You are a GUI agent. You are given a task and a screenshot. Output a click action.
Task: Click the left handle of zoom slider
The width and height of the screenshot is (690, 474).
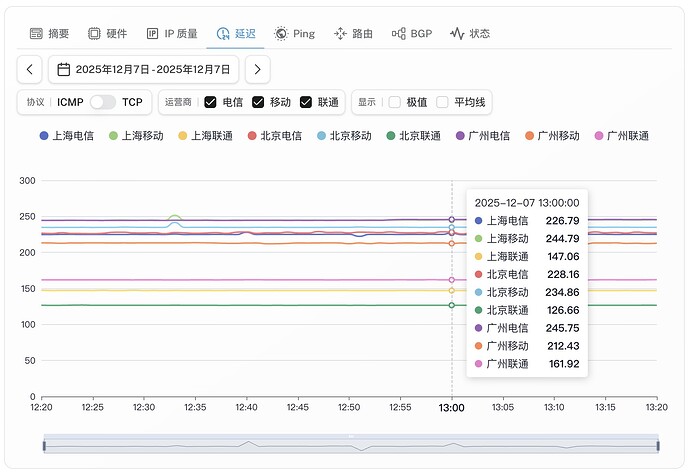coord(44,446)
